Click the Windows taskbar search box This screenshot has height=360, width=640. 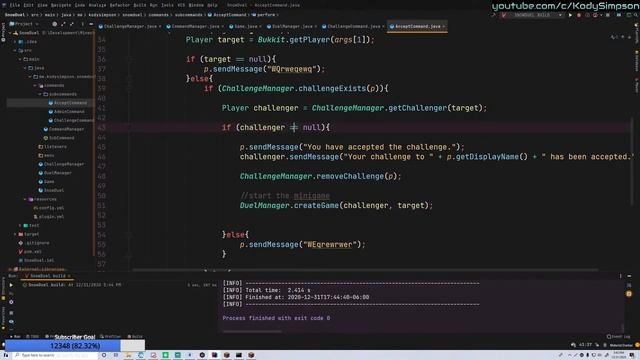(56, 356)
